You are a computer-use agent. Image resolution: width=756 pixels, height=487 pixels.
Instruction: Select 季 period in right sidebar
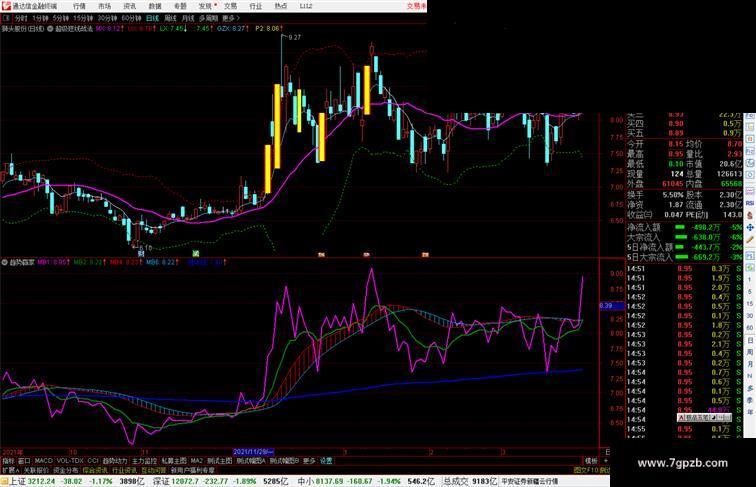coord(750,400)
